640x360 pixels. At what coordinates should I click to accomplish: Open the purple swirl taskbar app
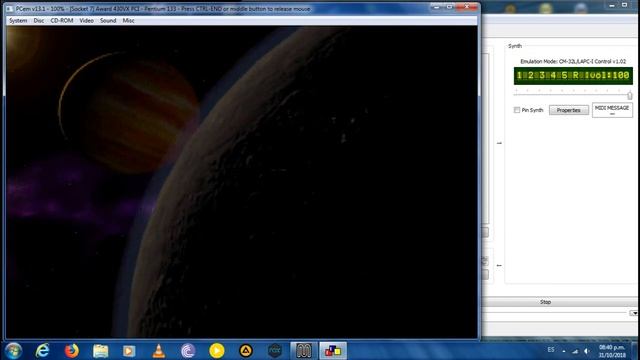click(188, 351)
